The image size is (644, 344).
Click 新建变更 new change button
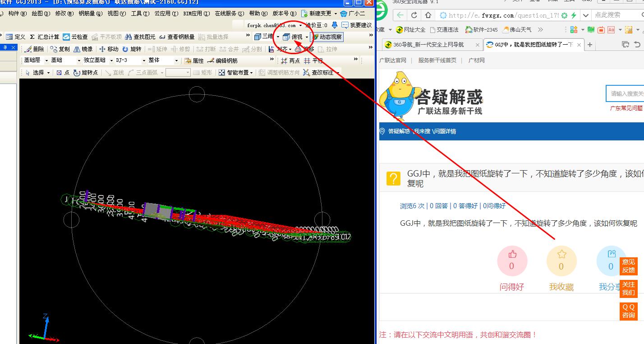[x=316, y=14]
